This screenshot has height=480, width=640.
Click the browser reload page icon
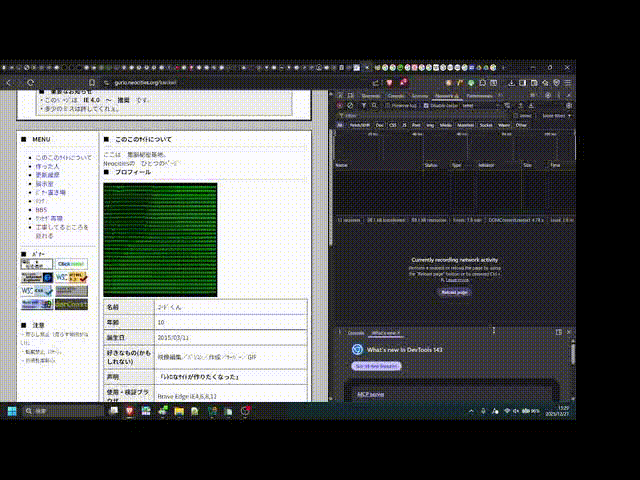[x=29, y=82]
